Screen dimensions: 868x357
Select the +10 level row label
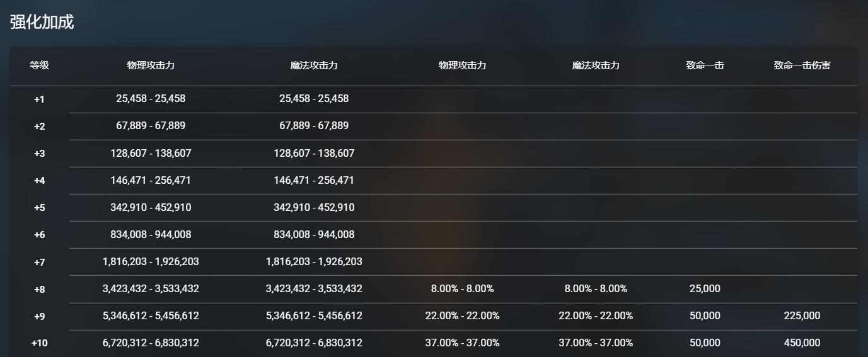(x=39, y=343)
